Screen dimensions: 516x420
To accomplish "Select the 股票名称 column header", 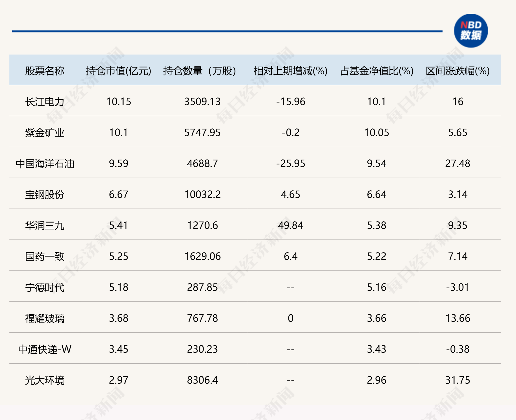I will tap(45, 71).
